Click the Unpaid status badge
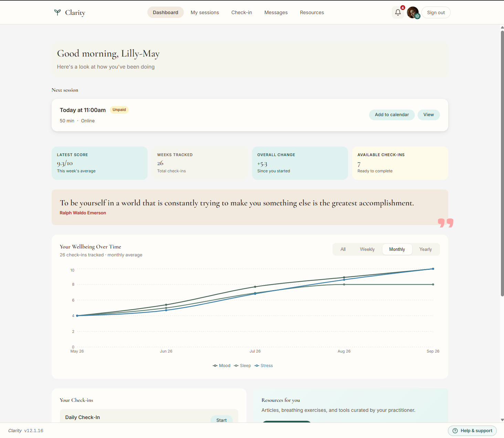The height and width of the screenshot is (438, 504). coord(119,110)
